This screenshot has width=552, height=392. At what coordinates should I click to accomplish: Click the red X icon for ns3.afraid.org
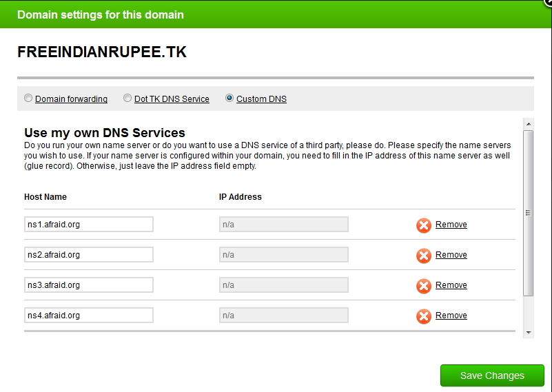coord(424,286)
